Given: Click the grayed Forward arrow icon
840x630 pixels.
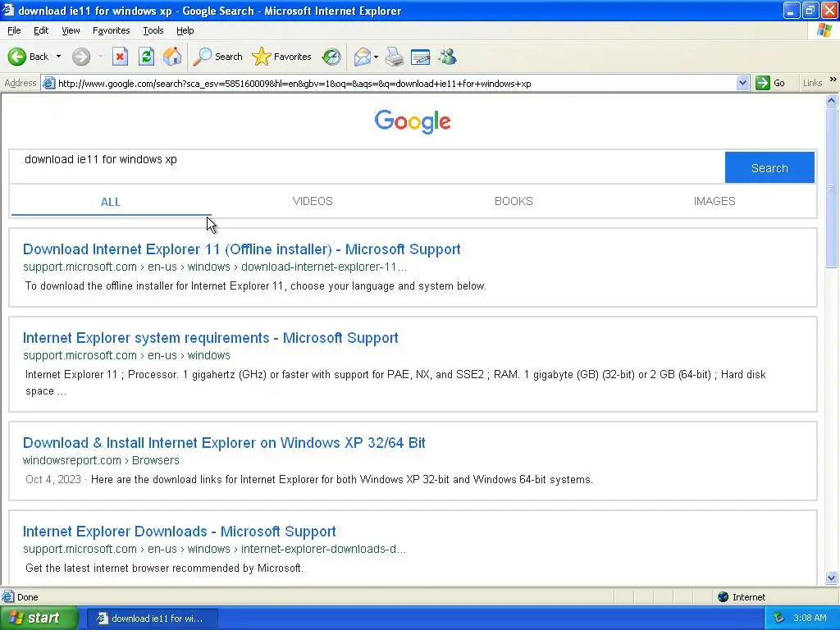Looking at the screenshot, I should click(81, 57).
